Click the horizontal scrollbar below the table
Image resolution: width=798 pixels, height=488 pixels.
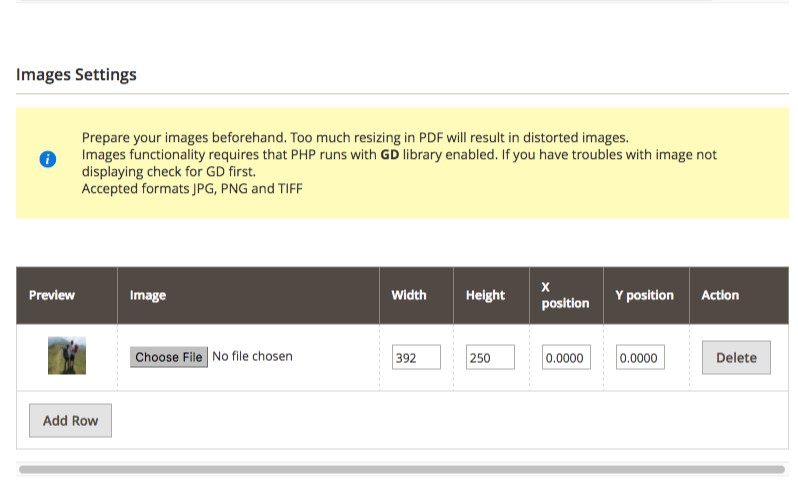(x=402, y=469)
